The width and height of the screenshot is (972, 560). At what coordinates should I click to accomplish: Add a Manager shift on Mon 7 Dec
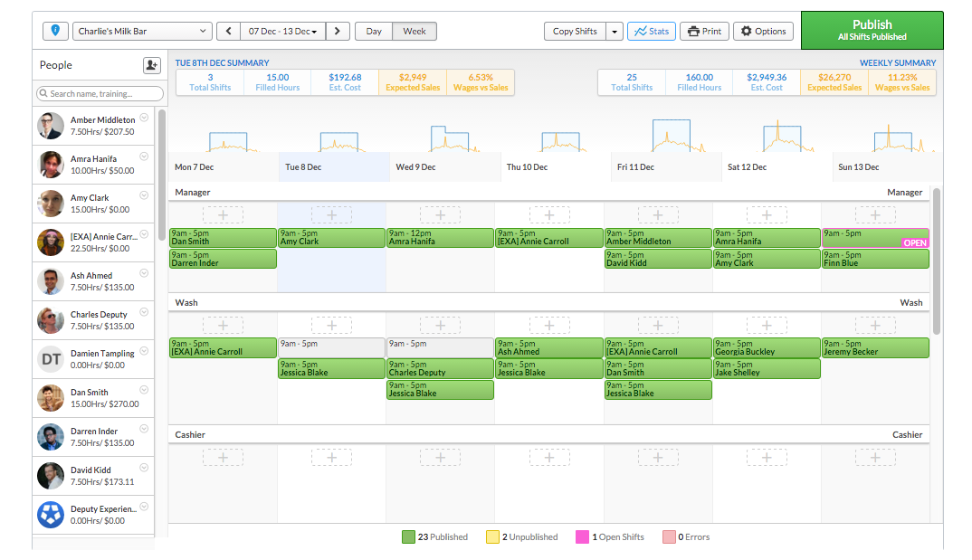(223, 214)
